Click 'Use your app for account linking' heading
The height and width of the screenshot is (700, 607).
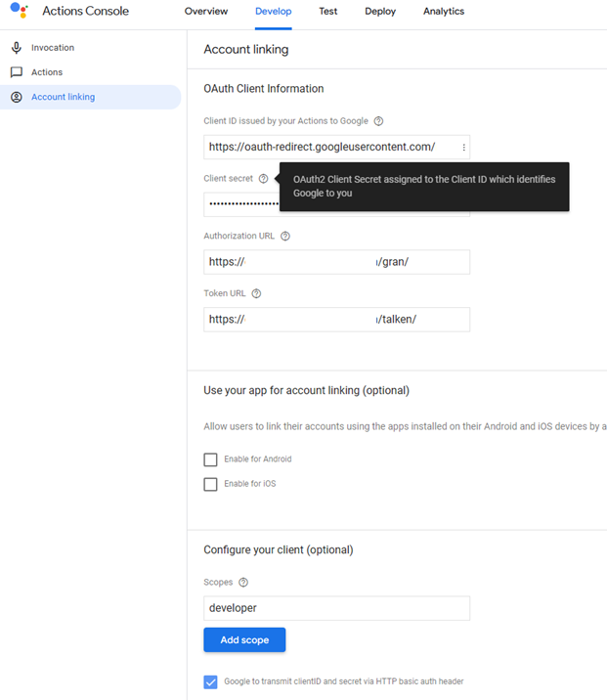[x=306, y=390]
